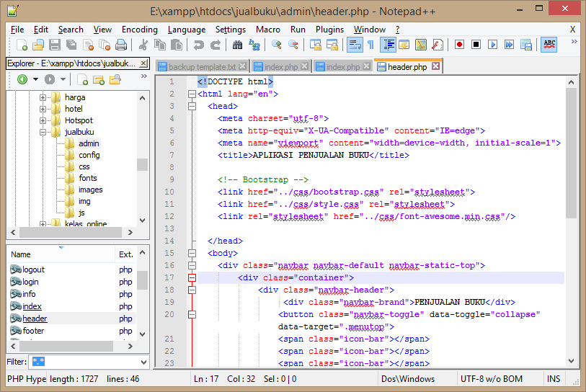
Task: Click Explorer back navigation green arrow
Action: tap(22, 79)
